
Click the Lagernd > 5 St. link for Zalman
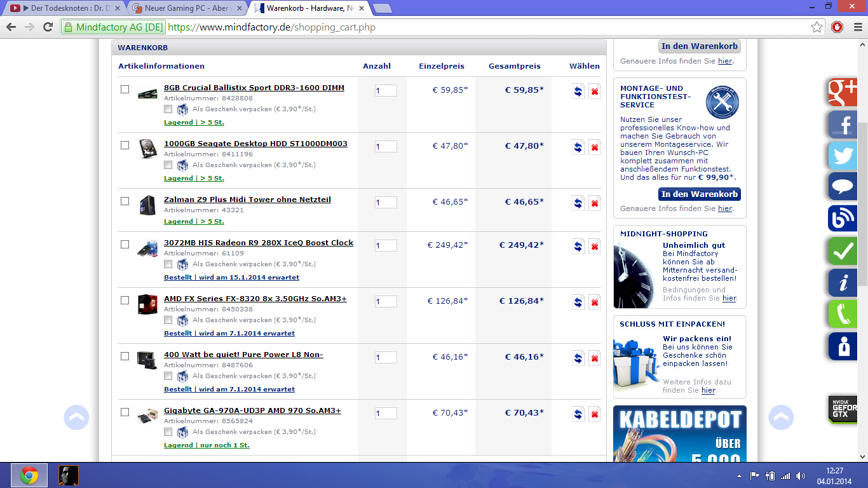coord(194,222)
